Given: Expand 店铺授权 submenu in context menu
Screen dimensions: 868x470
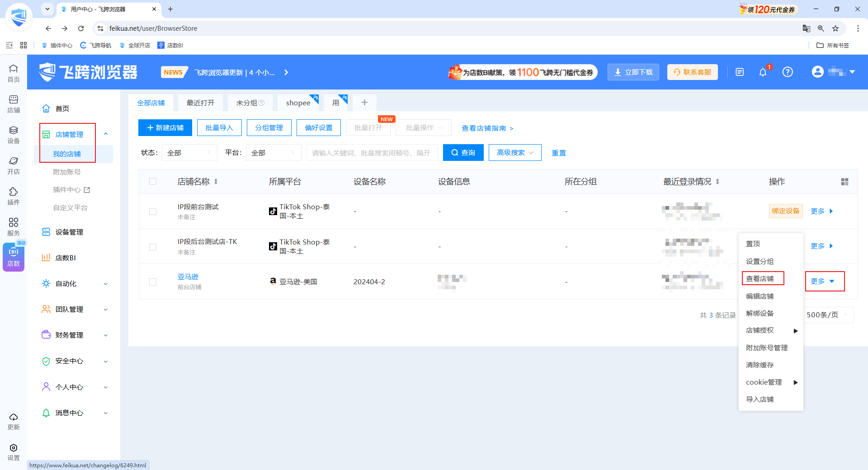Looking at the screenshot, I should pos(771,330).
